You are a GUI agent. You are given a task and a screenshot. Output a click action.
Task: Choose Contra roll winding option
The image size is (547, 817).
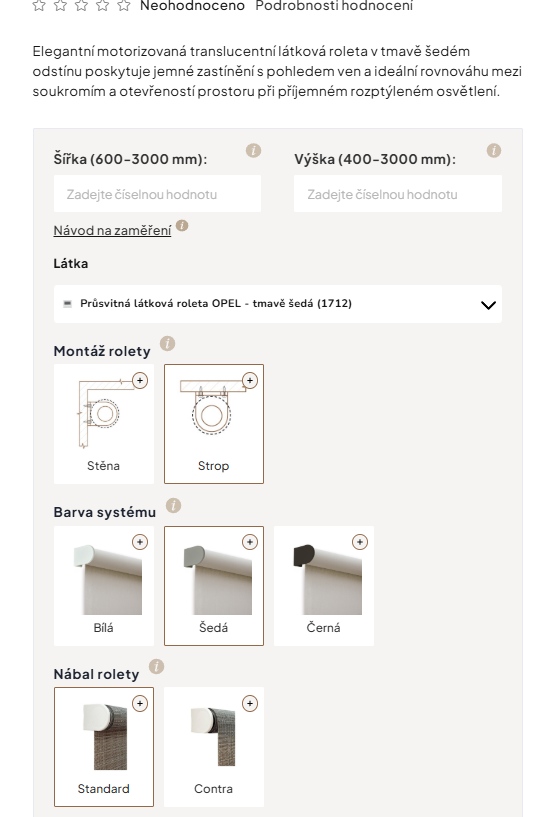(x=214, y=747)
